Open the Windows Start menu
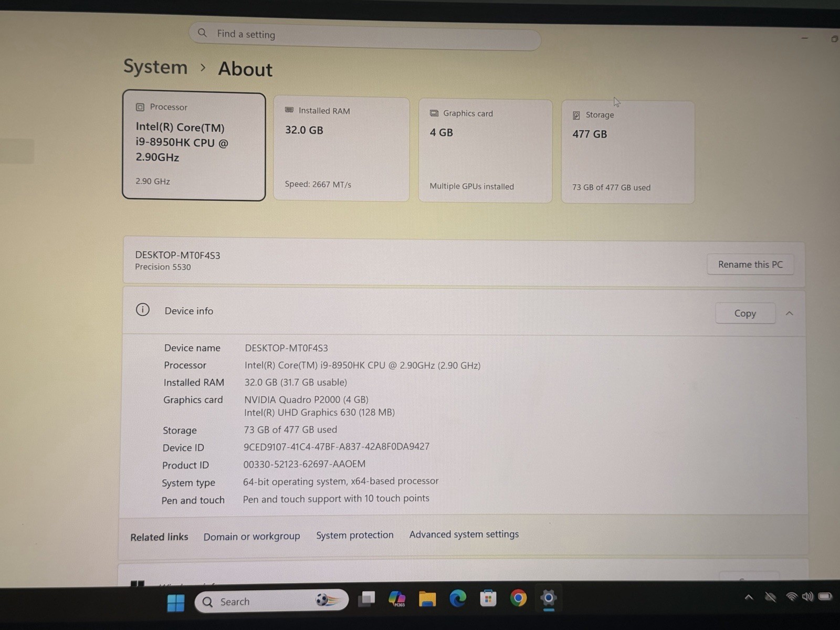Viewport: 840px width, 630px height. (176, 602)
